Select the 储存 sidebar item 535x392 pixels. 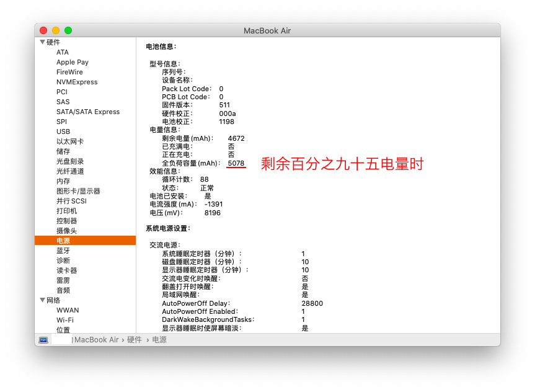coord(63,151)
